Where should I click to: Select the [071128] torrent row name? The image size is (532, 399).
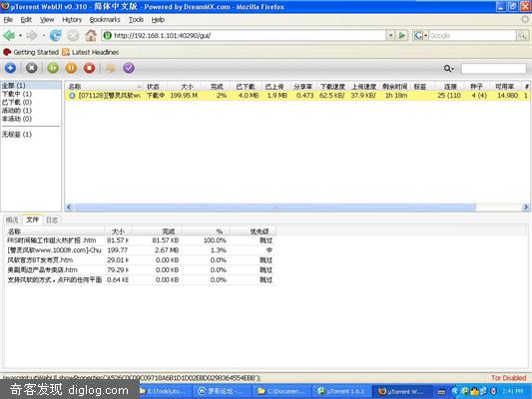pos(109,96)
